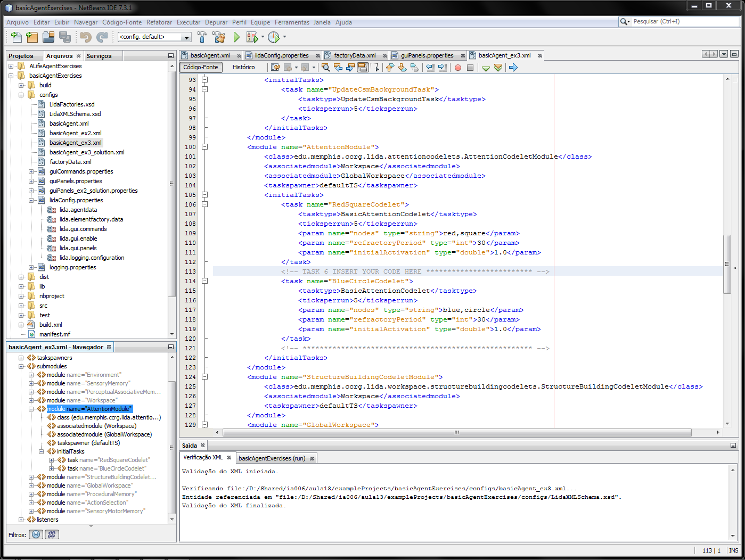Toggle the '#' filter in Navigator
The image size is (745, 560).
[x=52, y=534]
